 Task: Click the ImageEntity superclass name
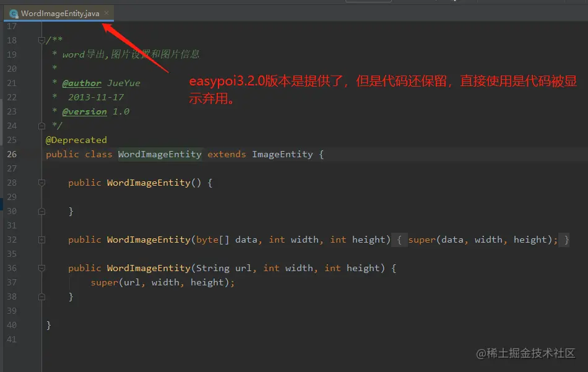coord(282,154)
